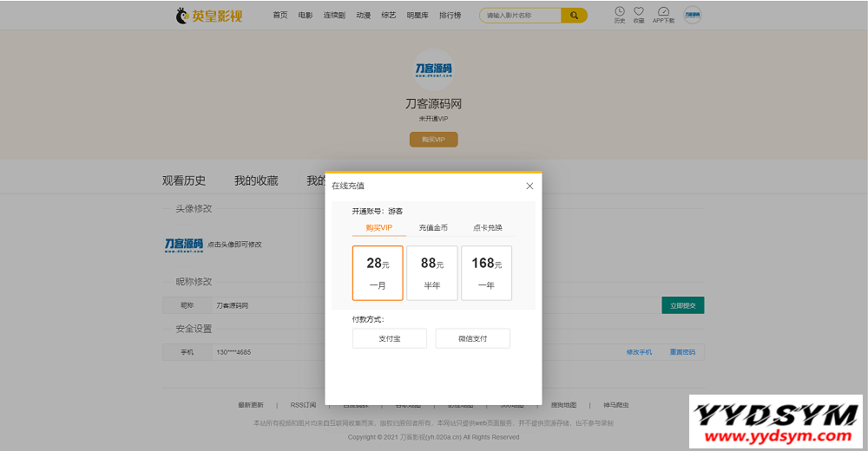868x451 pixels.
Task: Click the 修改手机 link
Action: click(639, 352)
